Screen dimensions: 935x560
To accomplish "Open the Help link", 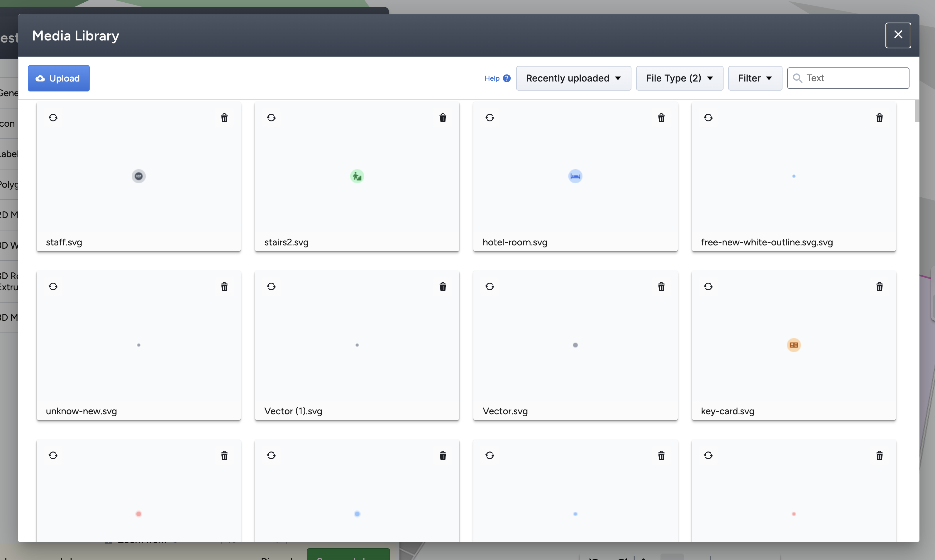I will (x=492, y=78).
